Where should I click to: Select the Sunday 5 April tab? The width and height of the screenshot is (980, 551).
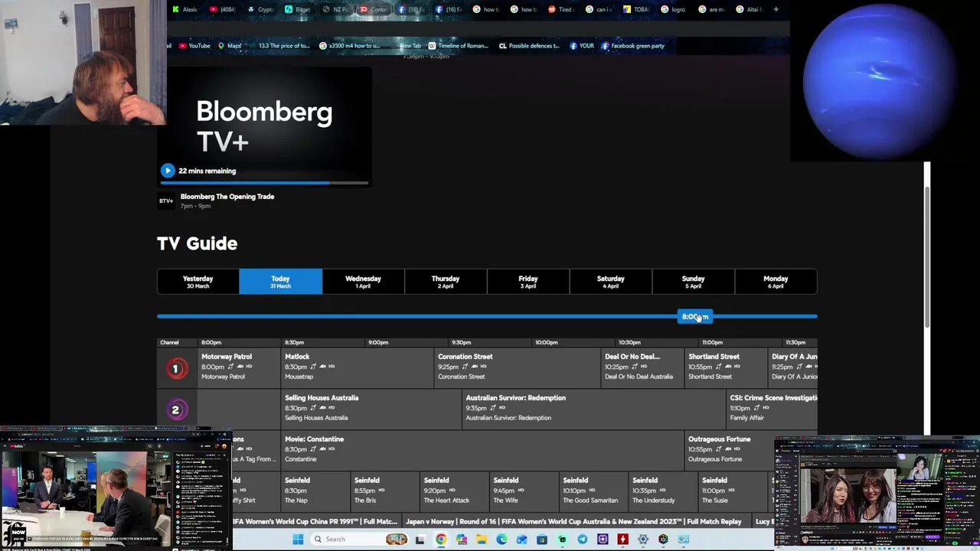(693, 282)
